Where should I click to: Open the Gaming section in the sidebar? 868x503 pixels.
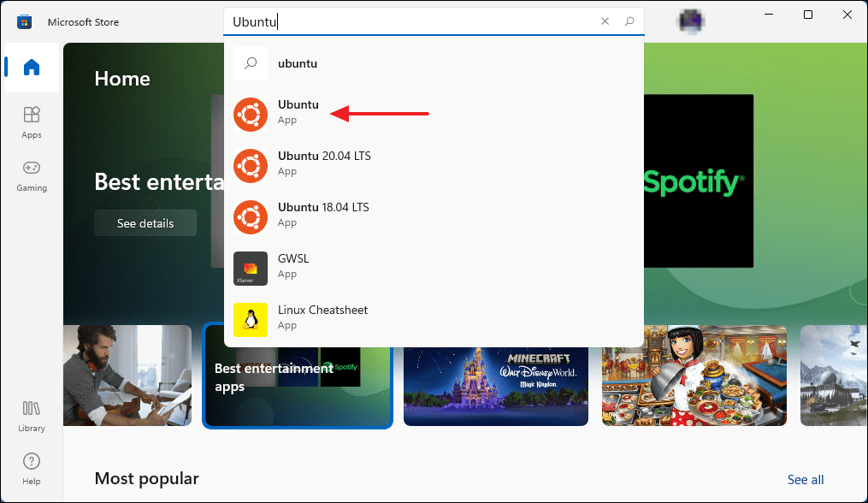pos(31,175)
